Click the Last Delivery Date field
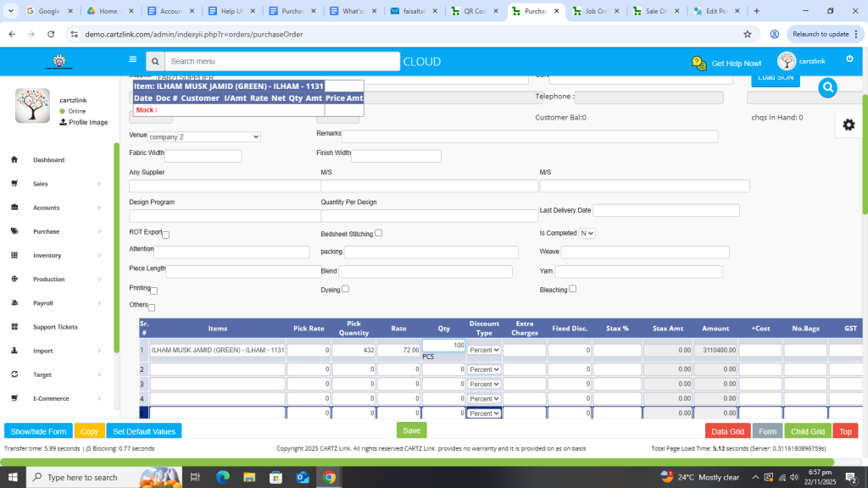This screenshot has width=868, height=488. 665,210
